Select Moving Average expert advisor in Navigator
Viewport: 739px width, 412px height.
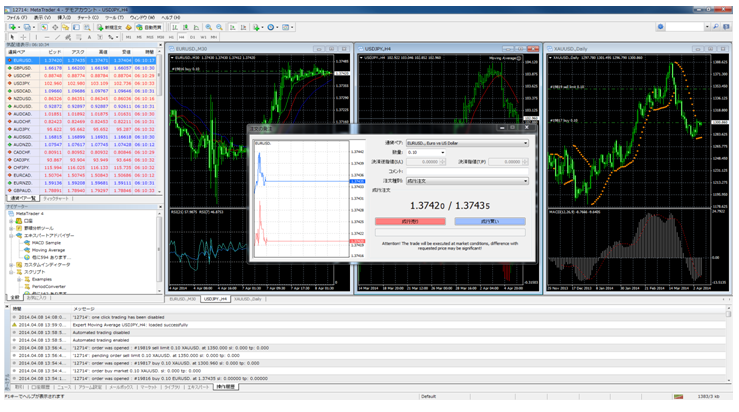click(x=48, y=250)
